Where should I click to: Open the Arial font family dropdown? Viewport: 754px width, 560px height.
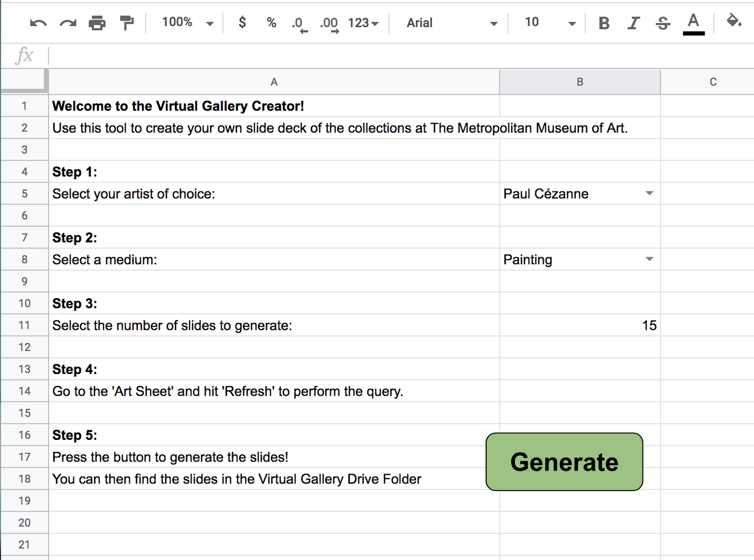(451, 23)
